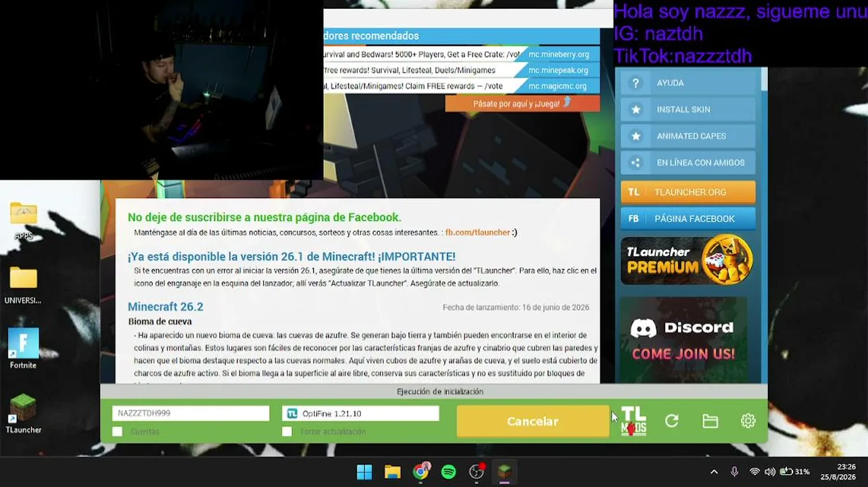Click the battery 31% indicator
This screenshot has height=487, width=868.
(795, 471)
